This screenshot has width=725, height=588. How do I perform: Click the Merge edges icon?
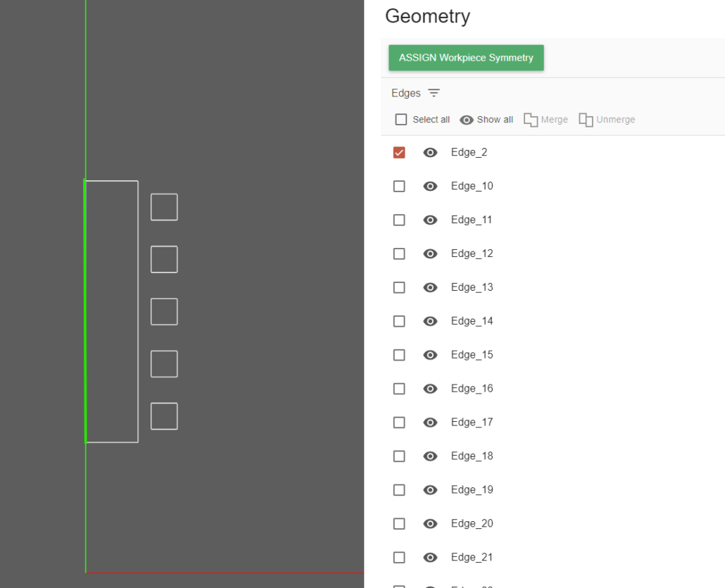531,120
